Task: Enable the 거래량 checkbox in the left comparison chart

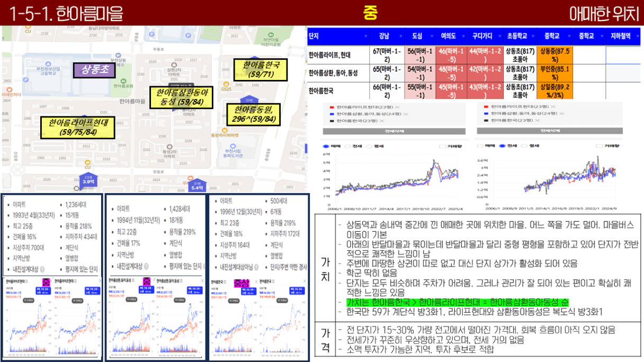Action: point(443,146)
